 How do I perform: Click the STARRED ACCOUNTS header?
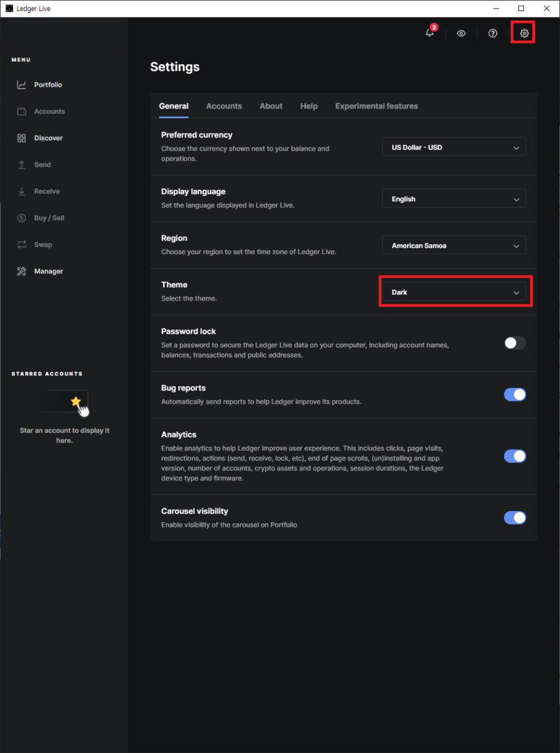(47, 374)
